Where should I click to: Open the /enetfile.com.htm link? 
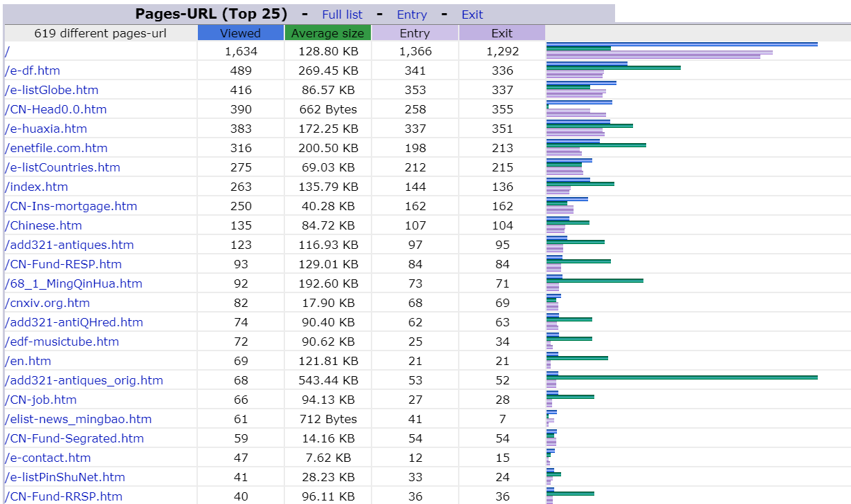pyautogui.click(x=56, y=148)
